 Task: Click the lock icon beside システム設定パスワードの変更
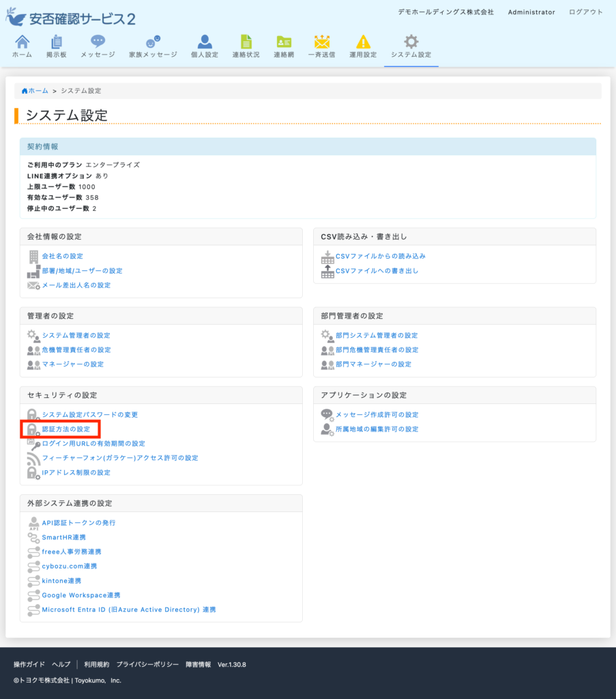tap(33, 414)
